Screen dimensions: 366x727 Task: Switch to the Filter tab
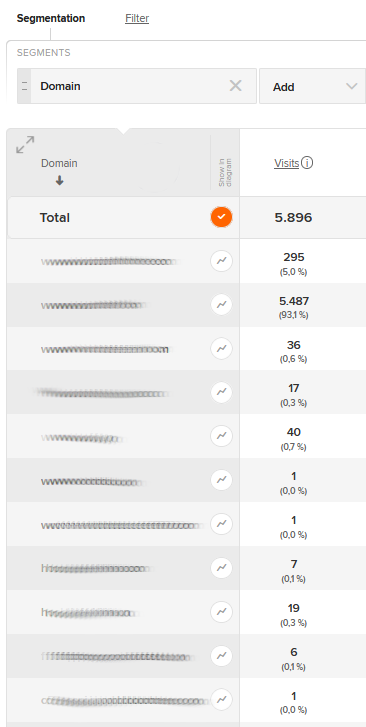pyautogui.click(x=137, y=18)
